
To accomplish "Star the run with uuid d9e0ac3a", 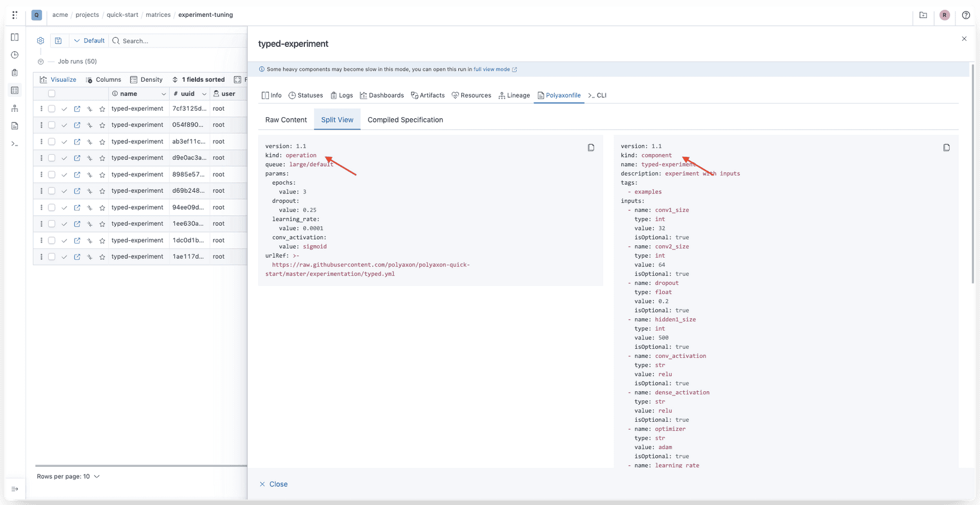I will tap(102, 158).
